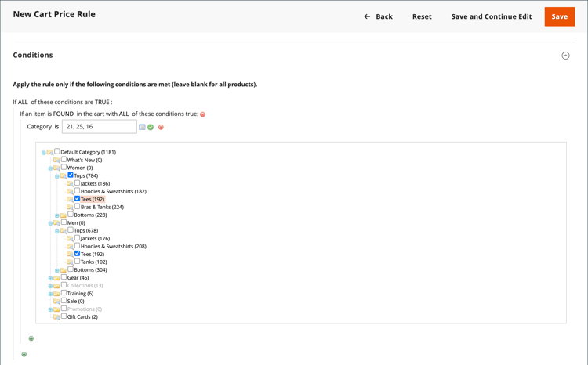Expand the Bottoms (228) node
The height and width of the screenshot is (365, 588).
(x=57, y=215)
